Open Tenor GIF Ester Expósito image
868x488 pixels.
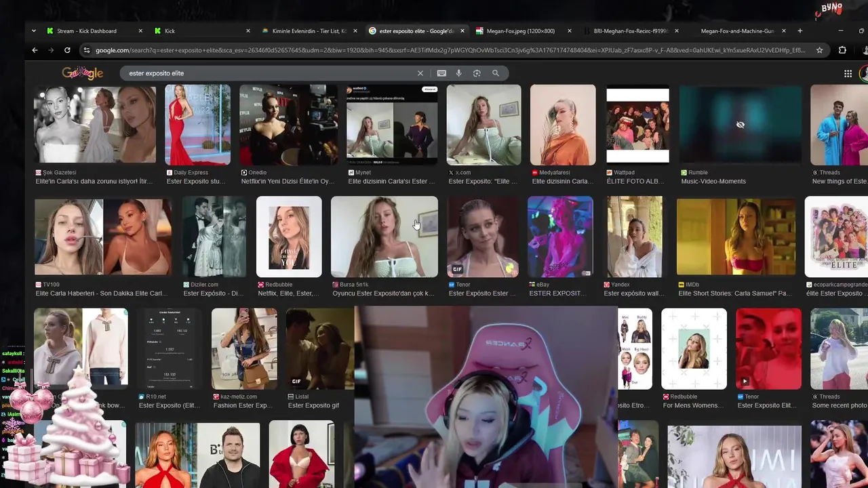[x=483, y=237]
